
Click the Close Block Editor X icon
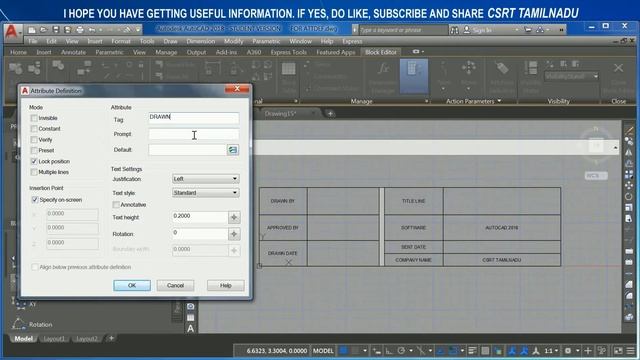pos(618,69)
